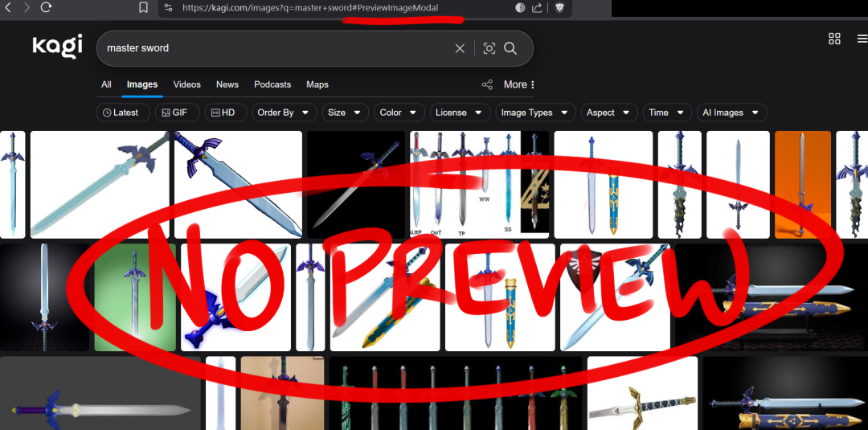
Task: Enable the HD filter
Action: pos(223,113)
